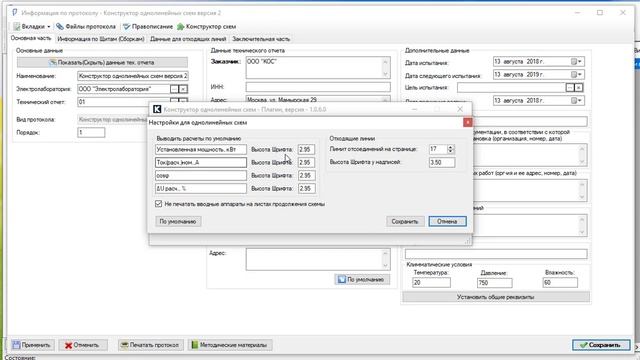This screenshot has width=640, height=360.
Task: Click the Наименование input field
Action: pos(133,76)
